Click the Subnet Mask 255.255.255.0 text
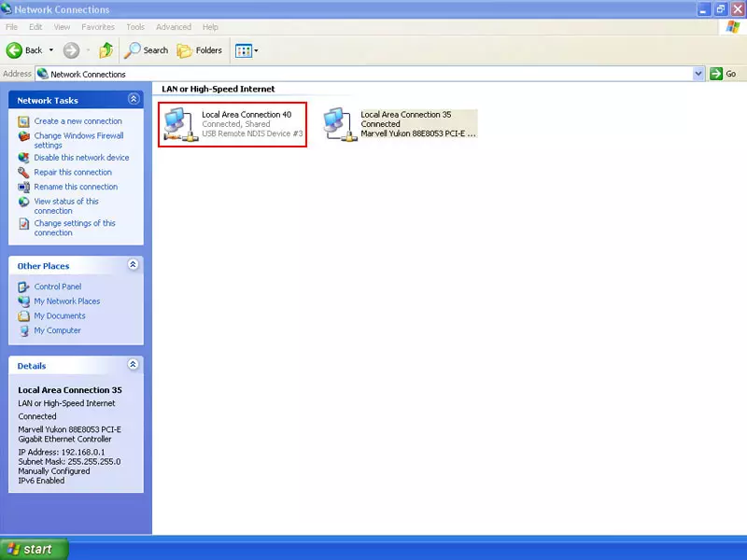 pos(69,462)
